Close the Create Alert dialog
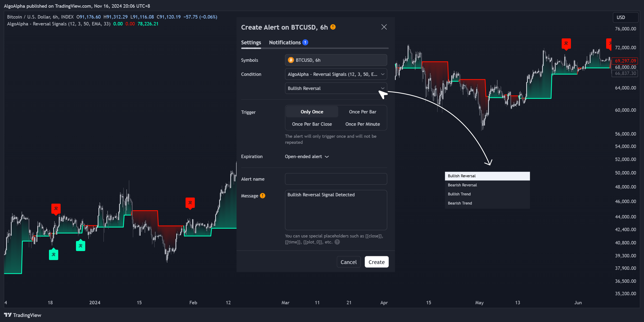 tap(384, 27)
